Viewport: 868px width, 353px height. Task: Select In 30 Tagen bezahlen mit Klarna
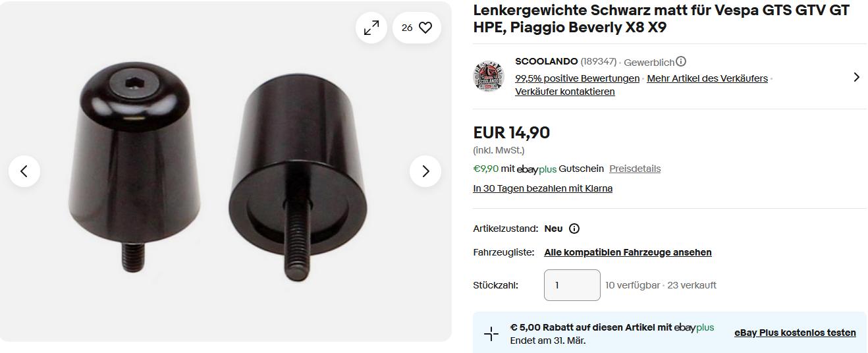pos(543,188)
